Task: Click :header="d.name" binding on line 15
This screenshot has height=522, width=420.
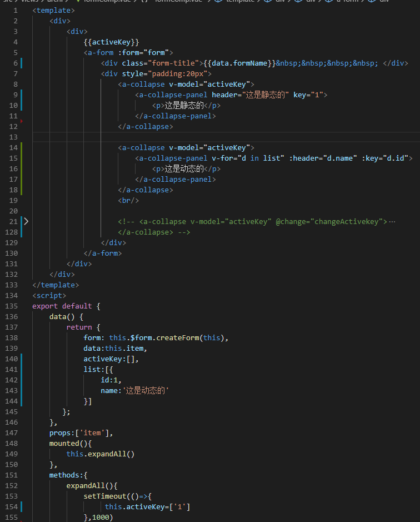Action: click(323, 158)
